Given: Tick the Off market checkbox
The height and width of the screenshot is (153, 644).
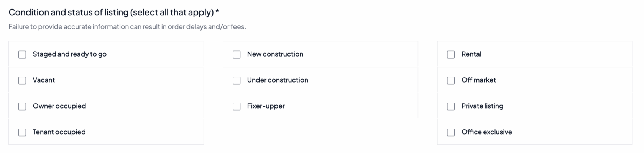Looking at the screenshot, I should (x=451, y=80).
